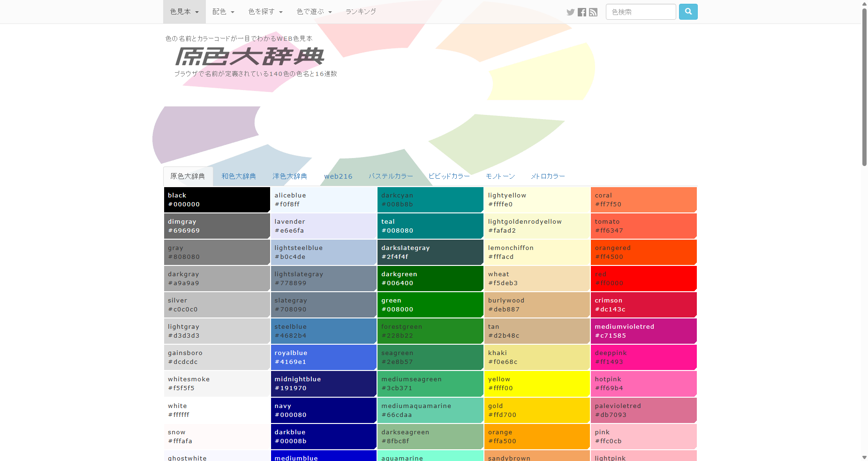This screenshot has width=868, height=461.
Task: Select the 原色大辞典 tab
Action: [188, 176]
